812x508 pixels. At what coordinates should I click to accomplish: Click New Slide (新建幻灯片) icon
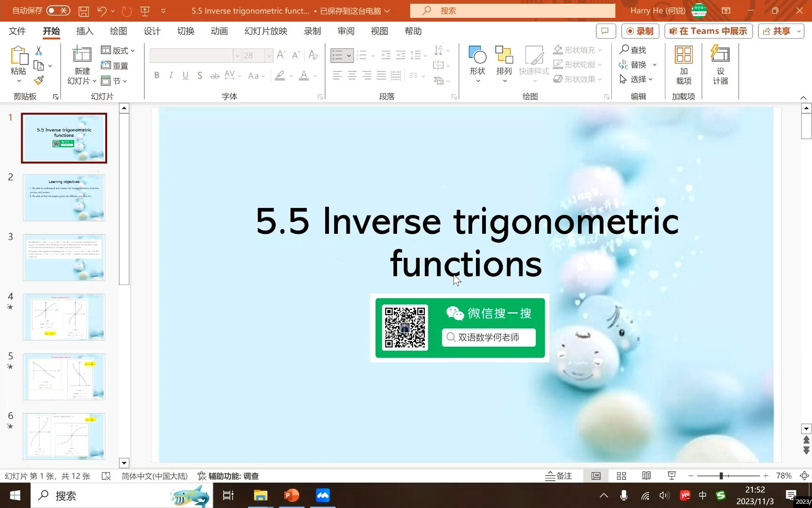(x=82, y=55)
